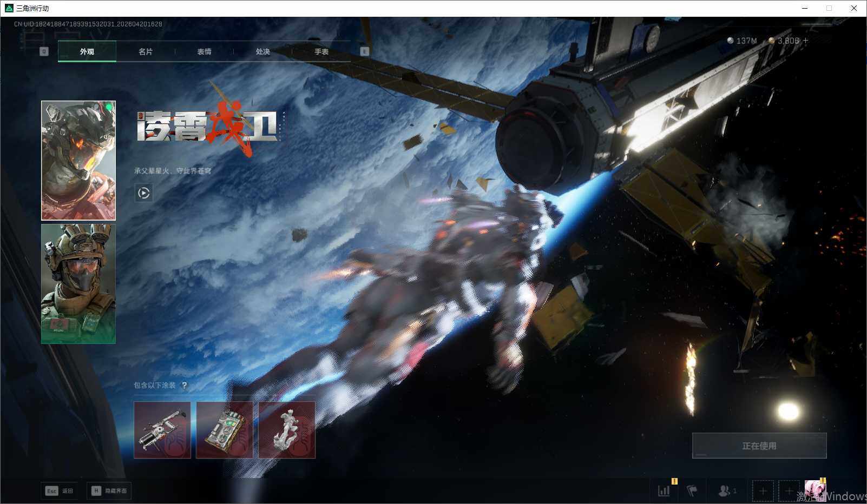The width and height of the screenshot is (867, 504).
Task: Open the 表情 tab
Action: (x=204, y=51)
